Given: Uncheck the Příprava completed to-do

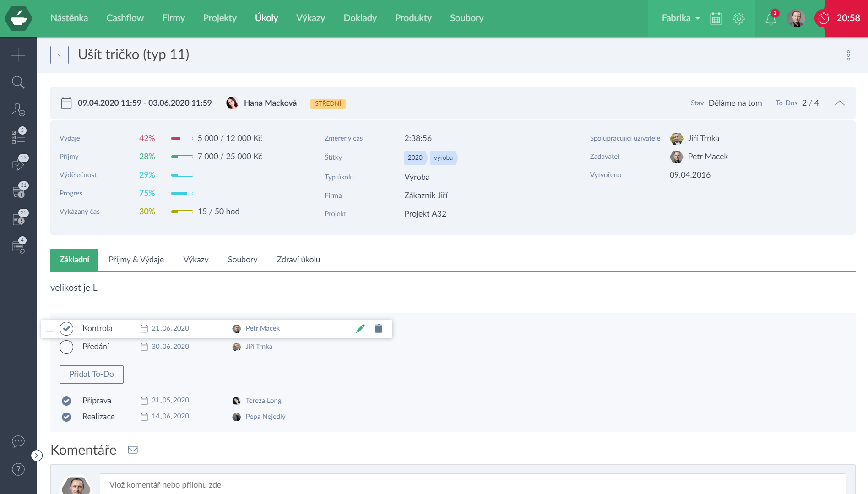Looking at the screenshot, I should (x=66, y=401).
